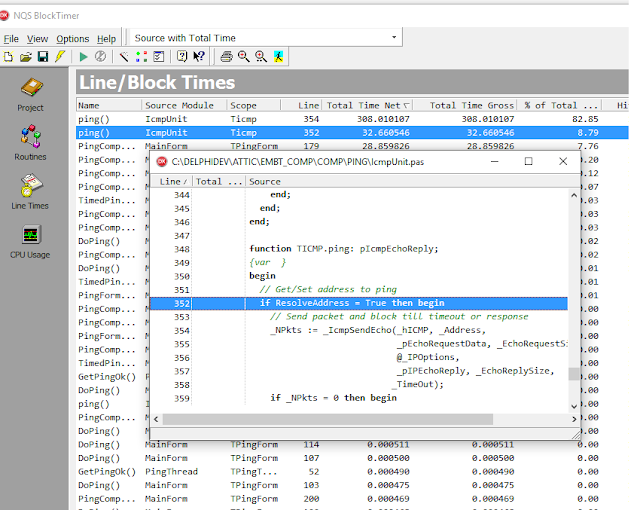Click the source window vertical scrollbar thumb
The width and height of the screenshot is (640, 510).
[574, 374]
